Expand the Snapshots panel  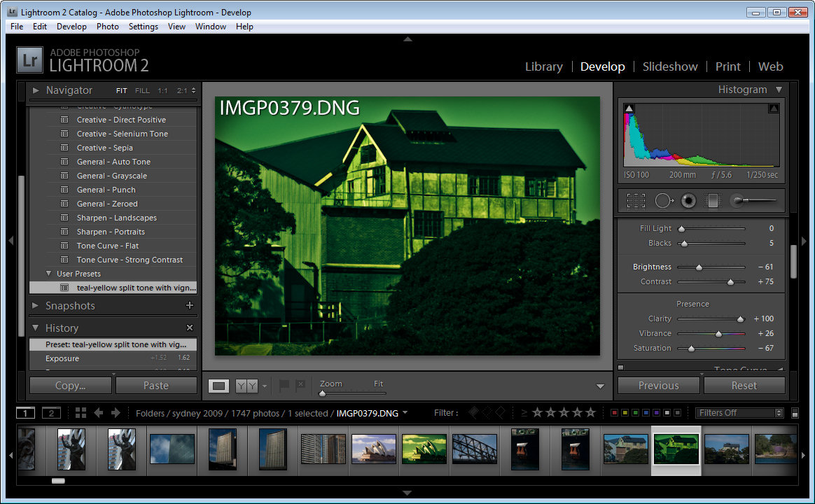[x=35, y=305]
